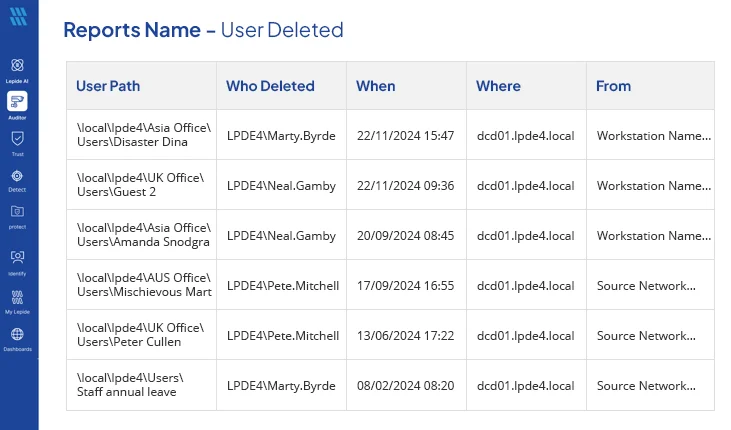Select the timestamp 13/06/2024 17:22
The image size is (731, 430).
pyautogui.click(x=406, y=336)
